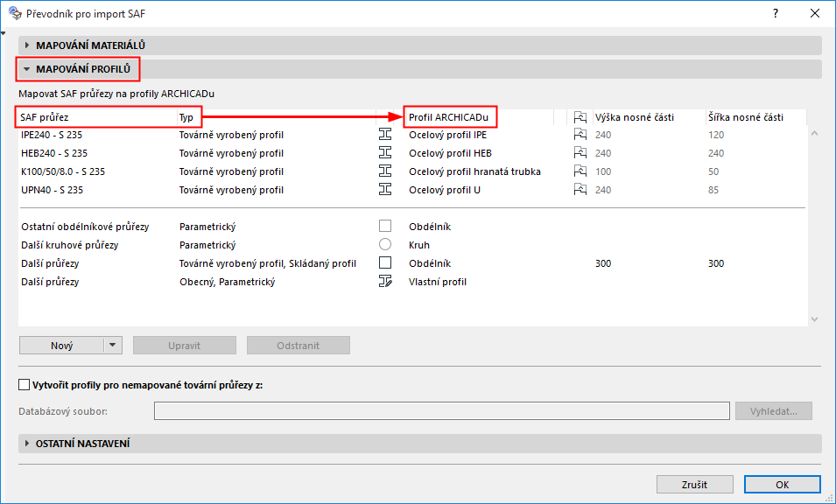Click the circle icon next to Kruh
Image resolution: width=836 pixels, height=504 pixels.
pyautogui.click(x=385, y=244)
